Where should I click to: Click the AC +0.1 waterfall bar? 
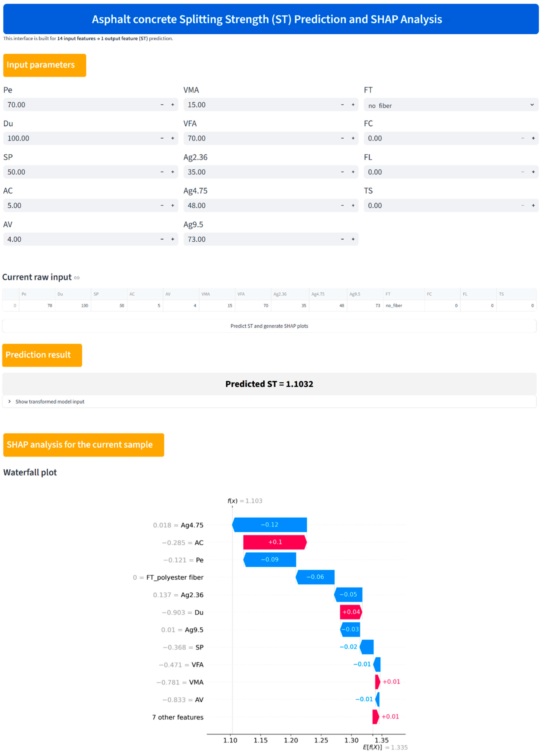275,542
